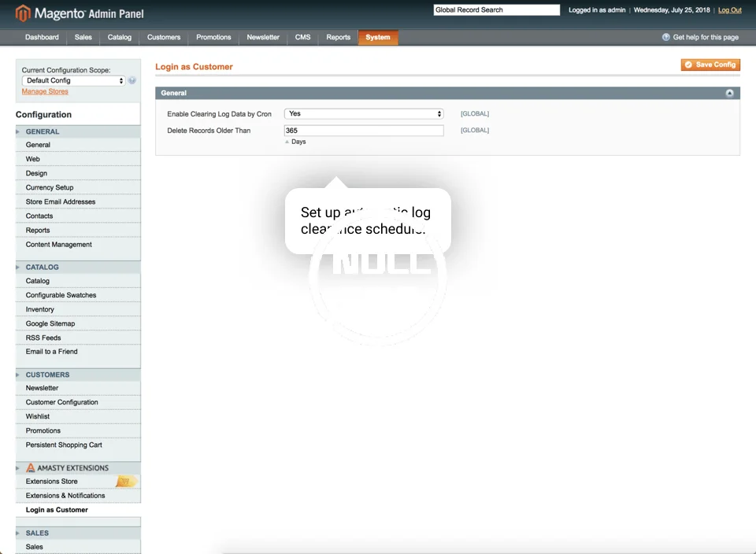Click the Log Out link
Screen dimensions: 756x554
tap(729, 10)
